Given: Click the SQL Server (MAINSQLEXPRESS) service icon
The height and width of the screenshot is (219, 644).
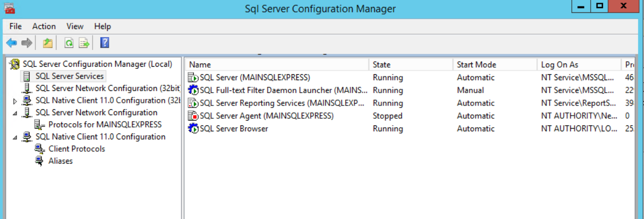Looking at the screenshot, I should 193,77.
